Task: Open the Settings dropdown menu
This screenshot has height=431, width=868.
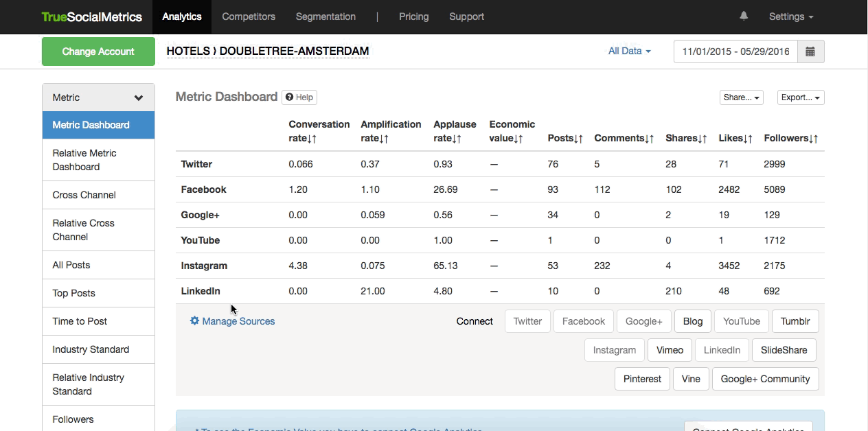Action: tap(790, 16)
